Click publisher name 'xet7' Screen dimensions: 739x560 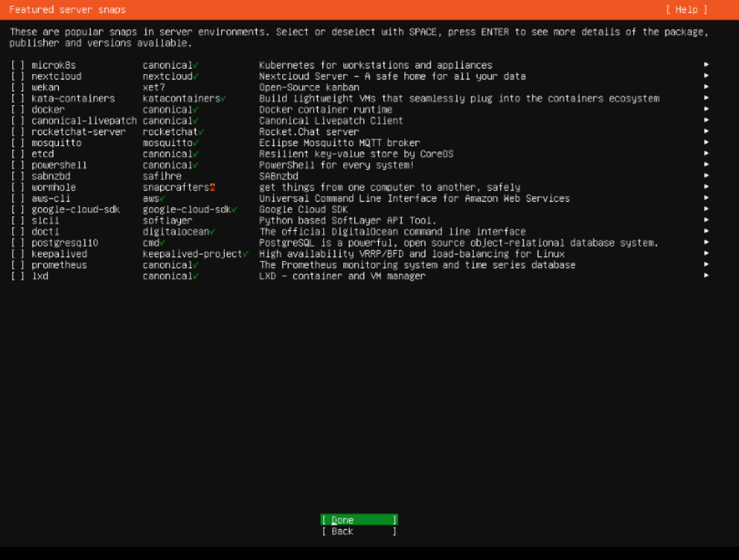click(x=154, y=87)
